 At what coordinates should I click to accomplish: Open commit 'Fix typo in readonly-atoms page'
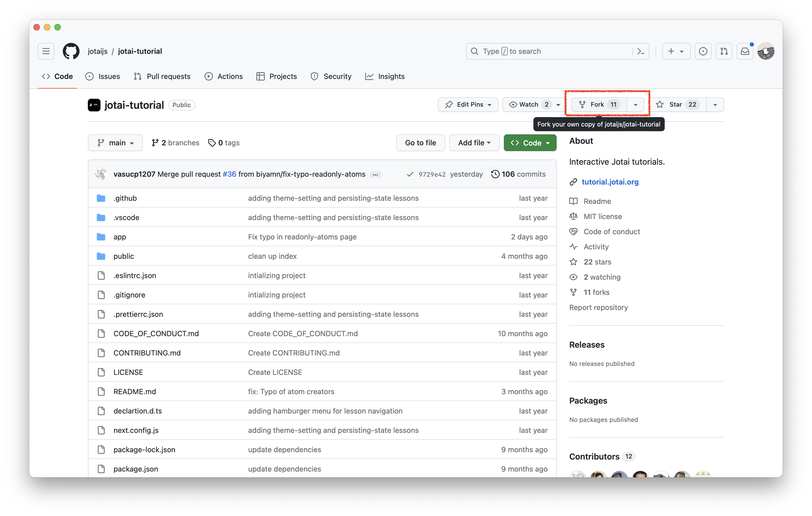(302, 237)
